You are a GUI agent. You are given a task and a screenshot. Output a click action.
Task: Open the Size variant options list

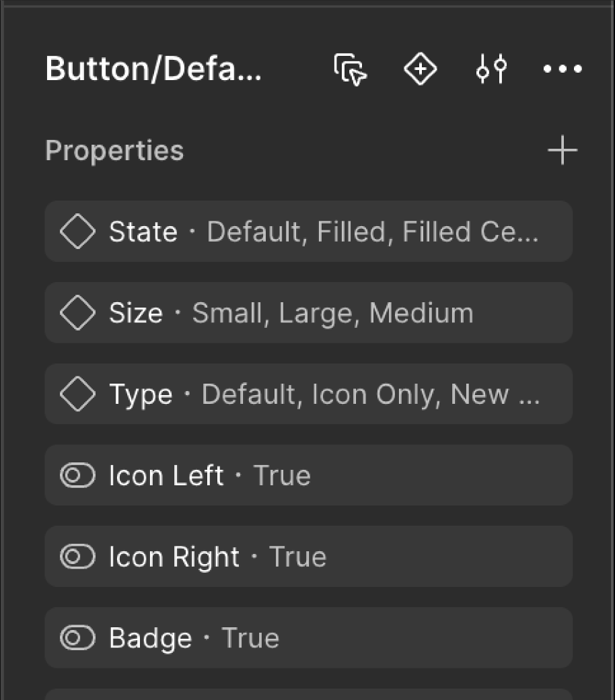[x=307, y=312]
